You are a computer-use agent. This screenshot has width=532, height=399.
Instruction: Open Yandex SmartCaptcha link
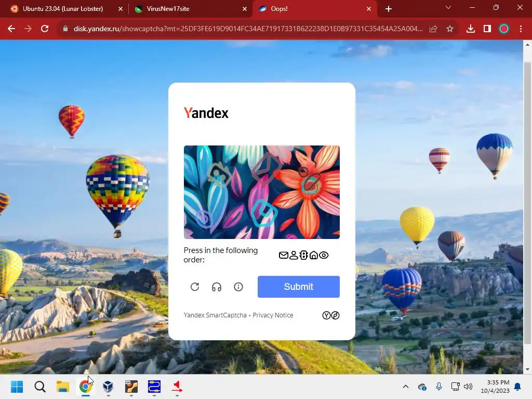(x=215, y=315)
